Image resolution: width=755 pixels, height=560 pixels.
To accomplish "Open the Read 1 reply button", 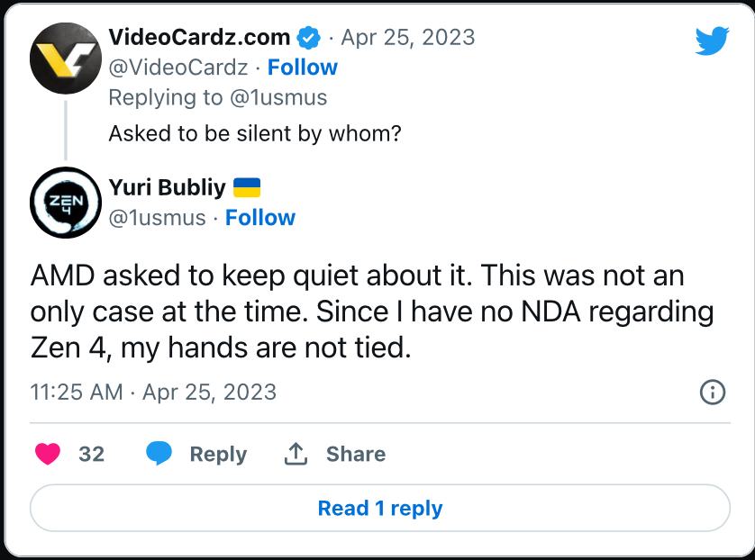I will [x=380, y=508].
